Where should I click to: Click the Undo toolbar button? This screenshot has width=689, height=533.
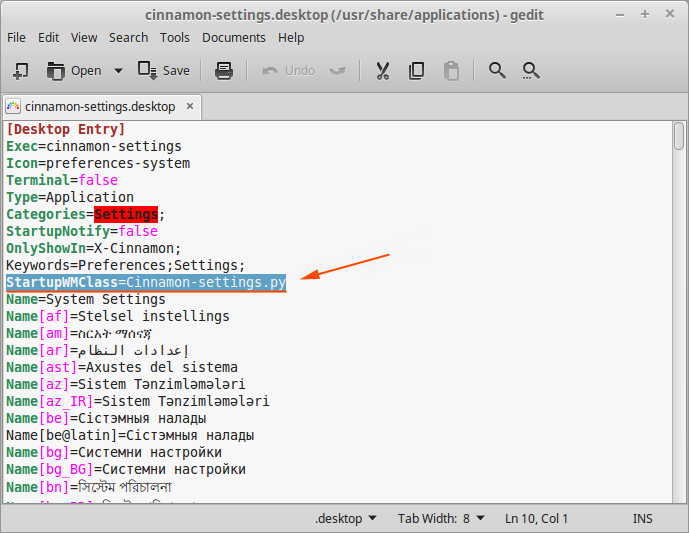(x=288, y=71)
